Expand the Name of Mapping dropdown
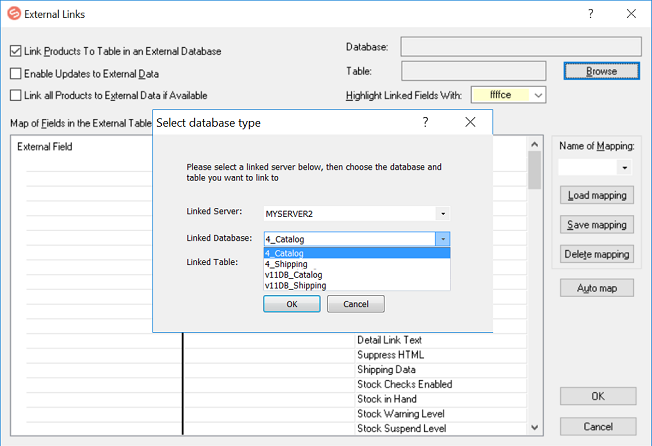 624,168
